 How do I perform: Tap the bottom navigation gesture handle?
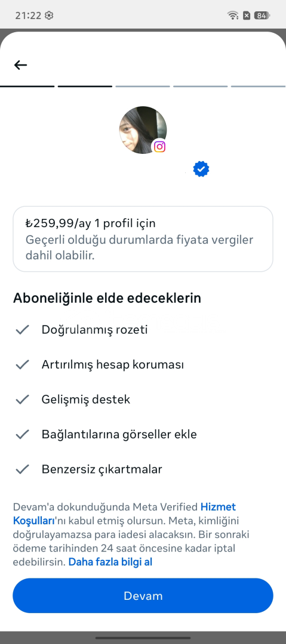pyautogui.click(x=143, y=638)
